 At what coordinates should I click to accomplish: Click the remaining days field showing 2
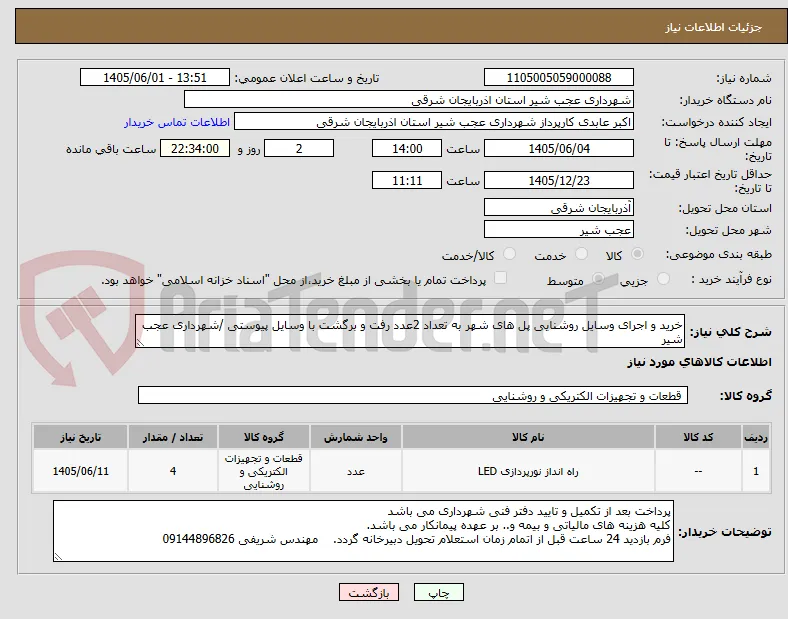(299, 148)
